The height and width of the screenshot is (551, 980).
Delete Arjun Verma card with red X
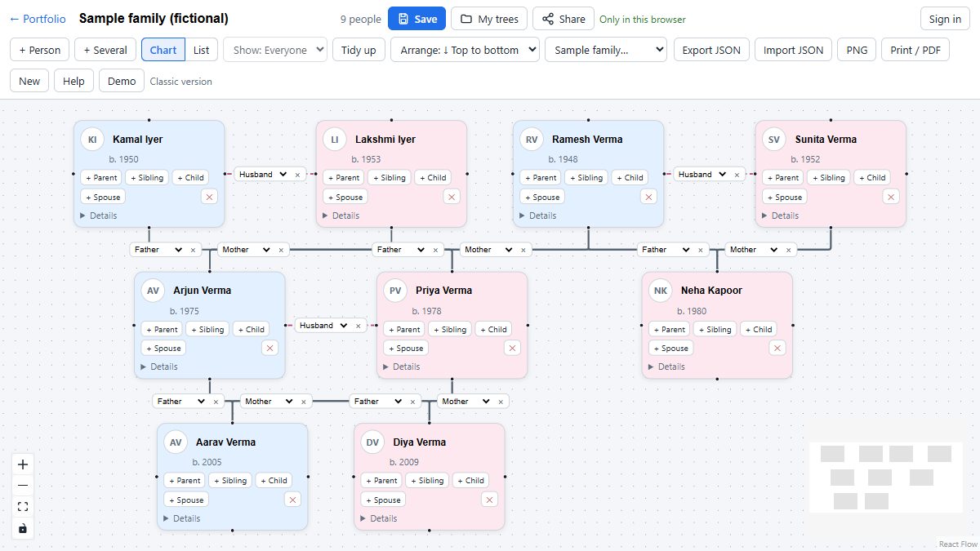[x=270, y=348]
